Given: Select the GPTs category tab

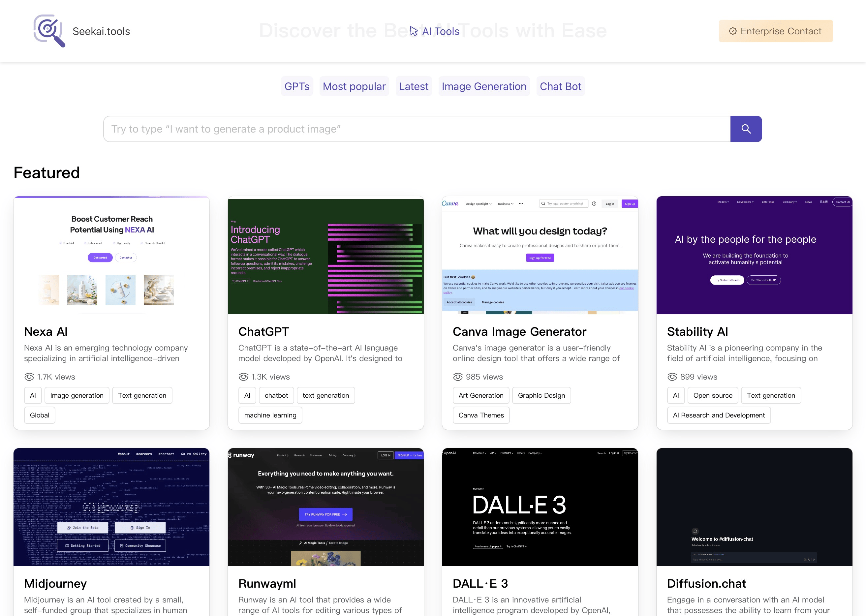Looking at the screenshot, I should point(297,86).
